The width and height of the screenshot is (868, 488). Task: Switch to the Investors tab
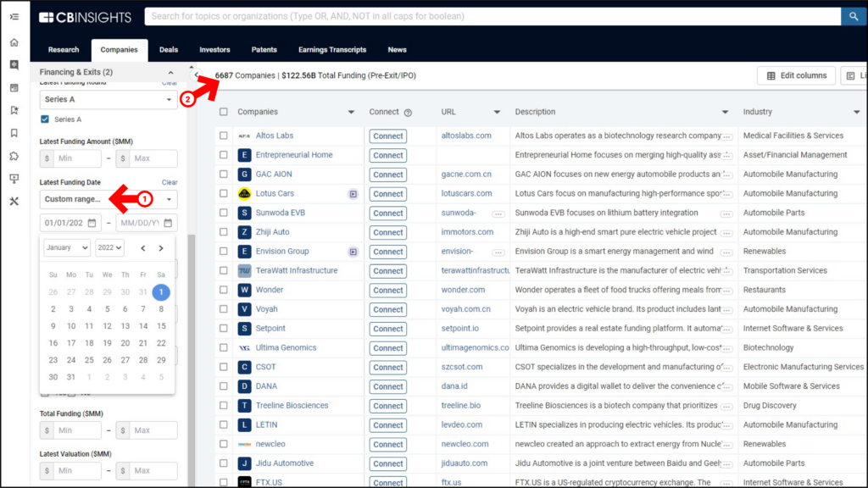tap(214, 50)
